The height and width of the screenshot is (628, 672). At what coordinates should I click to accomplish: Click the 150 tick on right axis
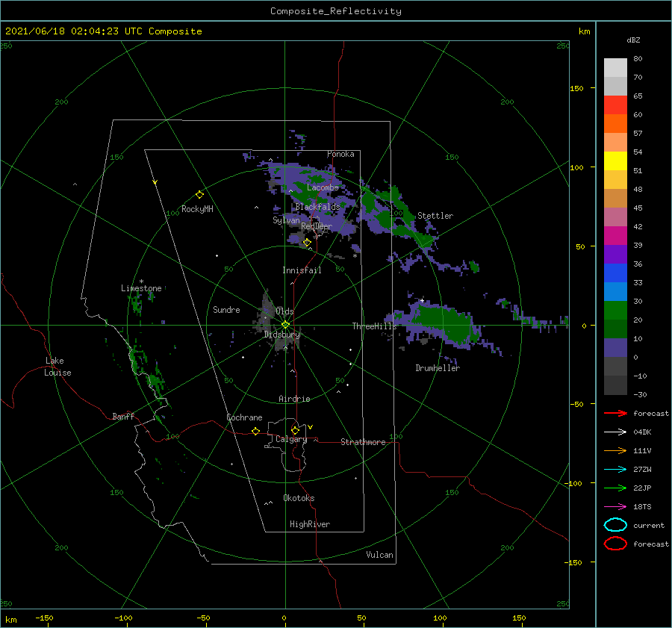tap(576, 88)
